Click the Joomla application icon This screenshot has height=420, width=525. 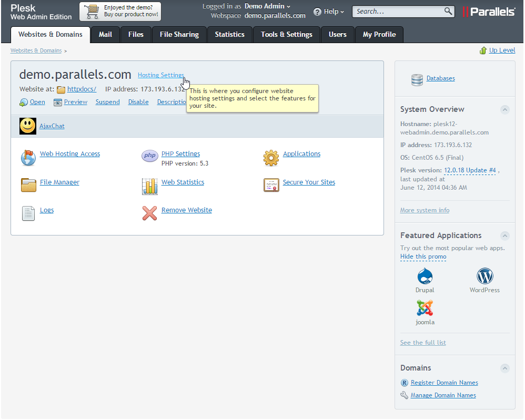click(425, 308)
